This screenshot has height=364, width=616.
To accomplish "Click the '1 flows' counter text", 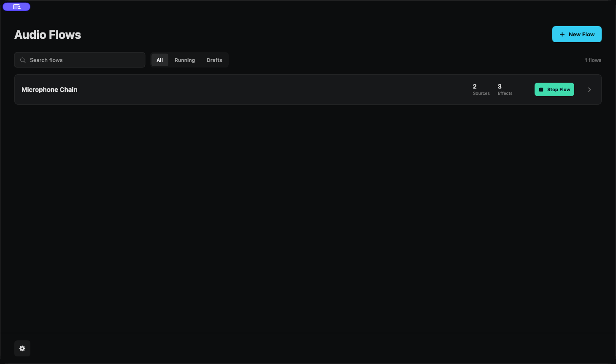I will 593,60.
